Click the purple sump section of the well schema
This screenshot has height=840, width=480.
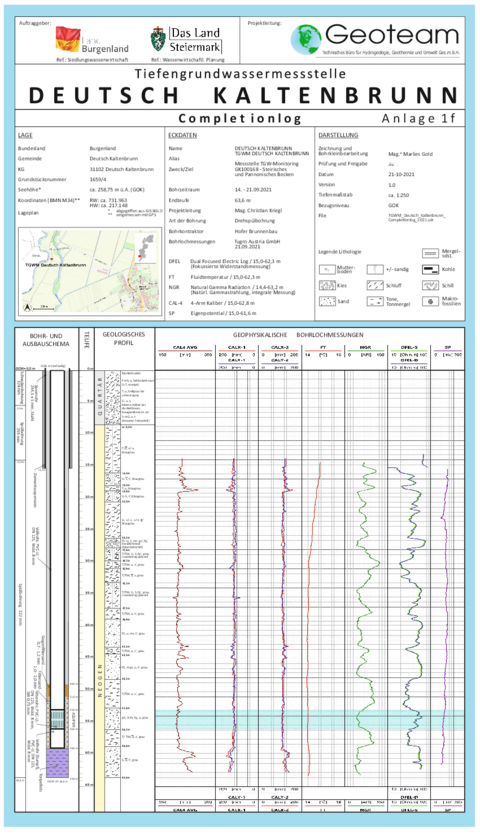57,762
